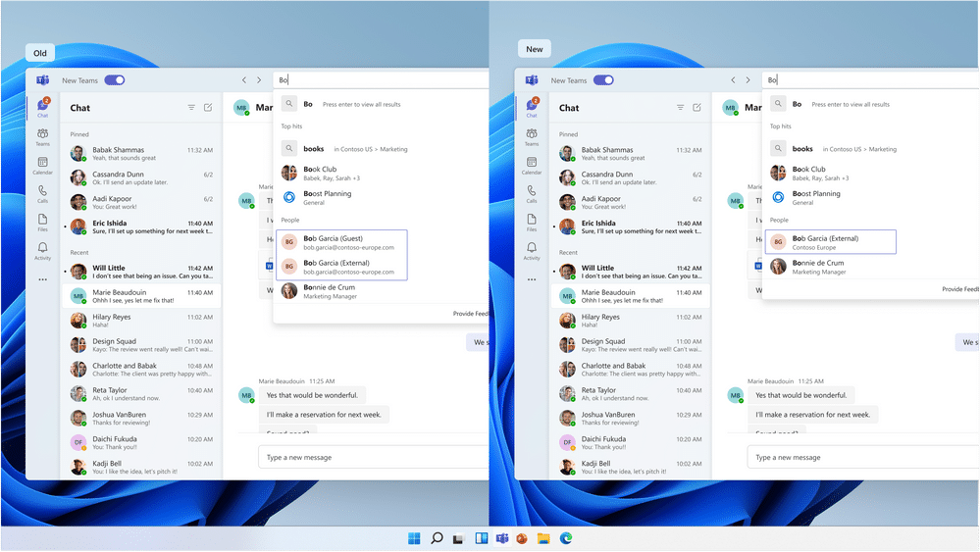Open Windows Start menu on taskbar

tap(414, 538)
